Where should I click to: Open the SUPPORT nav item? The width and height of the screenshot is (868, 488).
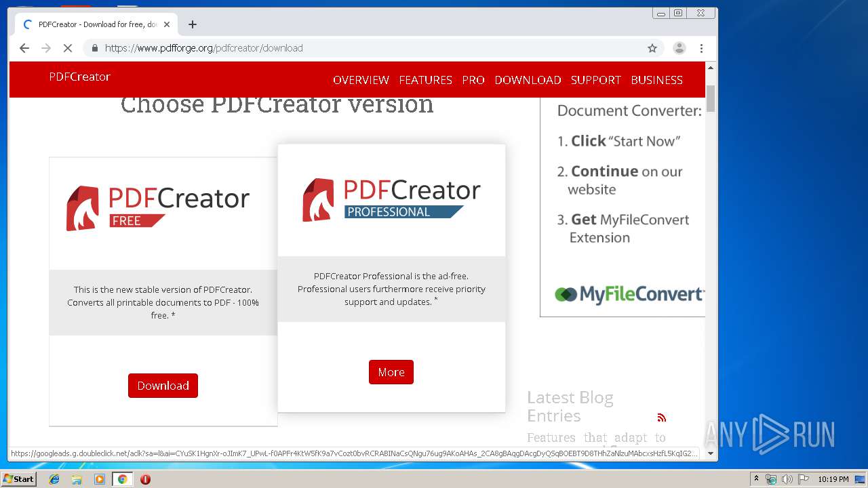(595, 80)
